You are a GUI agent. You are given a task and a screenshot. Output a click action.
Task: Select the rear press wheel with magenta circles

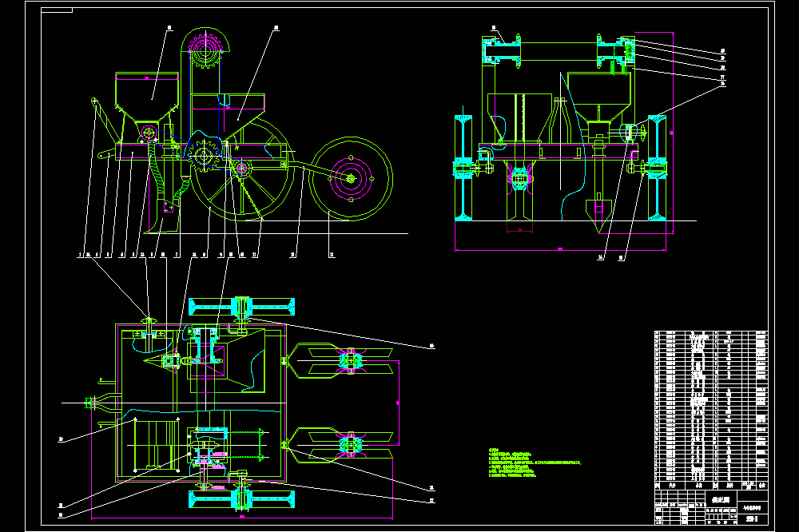coord(351,178)
